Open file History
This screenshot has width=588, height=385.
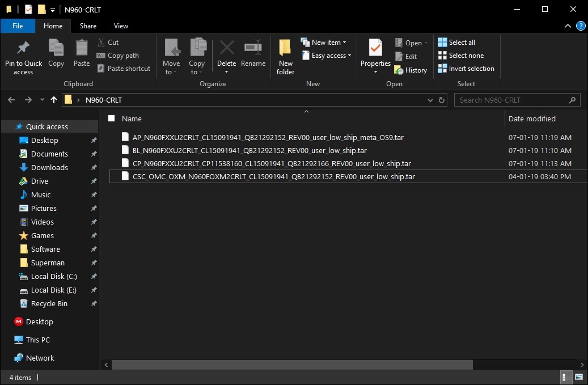[411, 70]
